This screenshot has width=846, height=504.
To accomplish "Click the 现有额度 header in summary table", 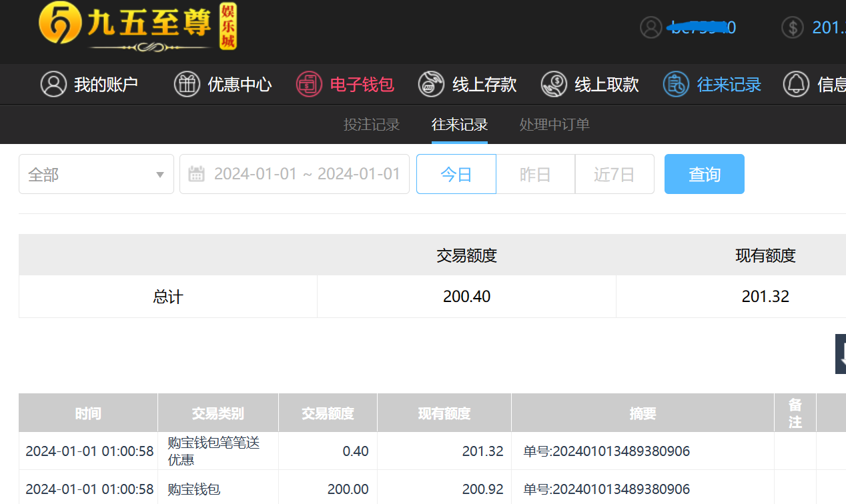I will [765, 255].
